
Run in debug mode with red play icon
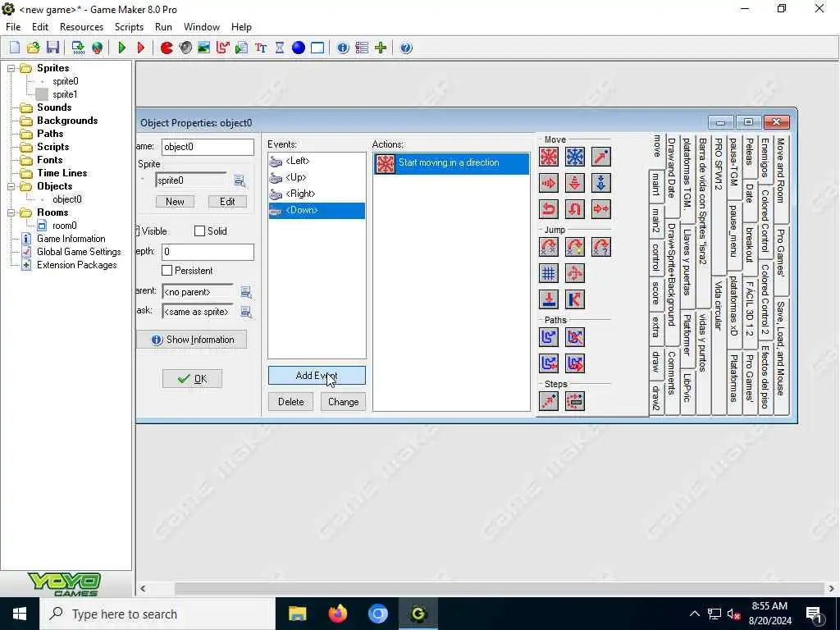[141, 48]
